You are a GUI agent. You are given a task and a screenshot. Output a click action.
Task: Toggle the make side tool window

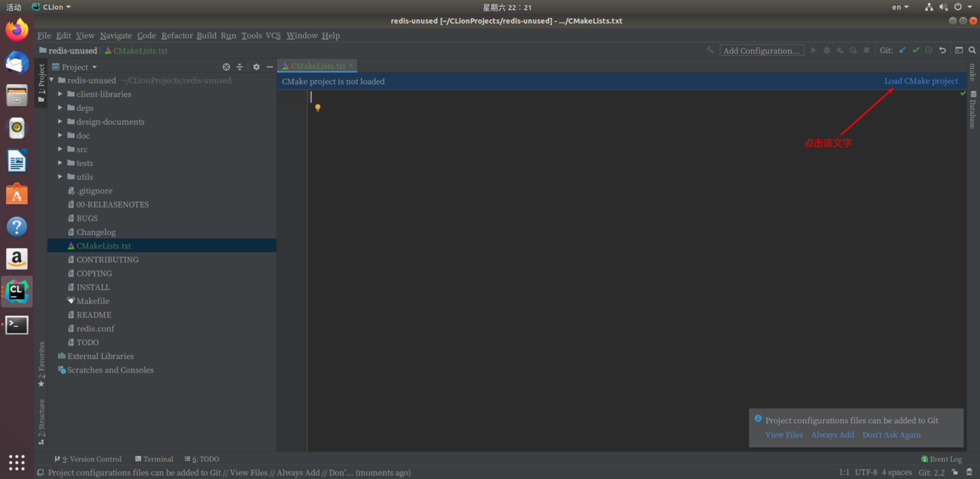click(x=972, y=73)
